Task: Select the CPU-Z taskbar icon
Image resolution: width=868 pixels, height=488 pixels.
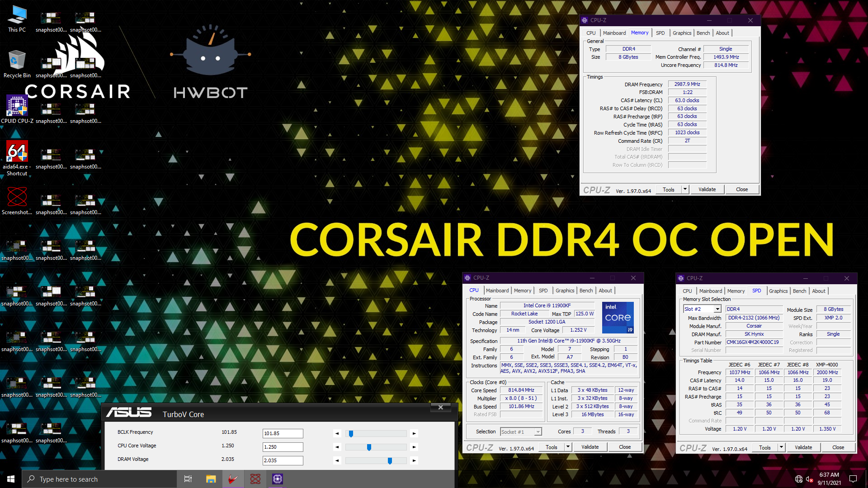Action: click(x=278, y=479)
